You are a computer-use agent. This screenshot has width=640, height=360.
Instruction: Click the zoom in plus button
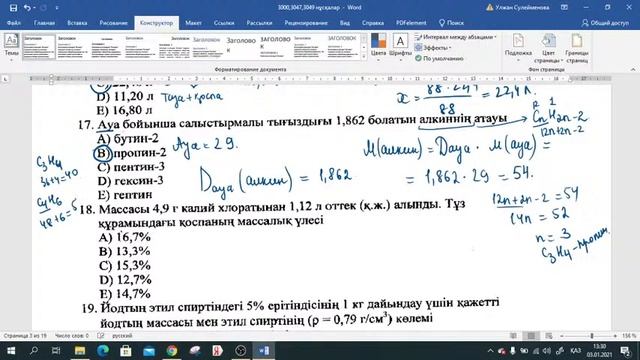[616, 336]
